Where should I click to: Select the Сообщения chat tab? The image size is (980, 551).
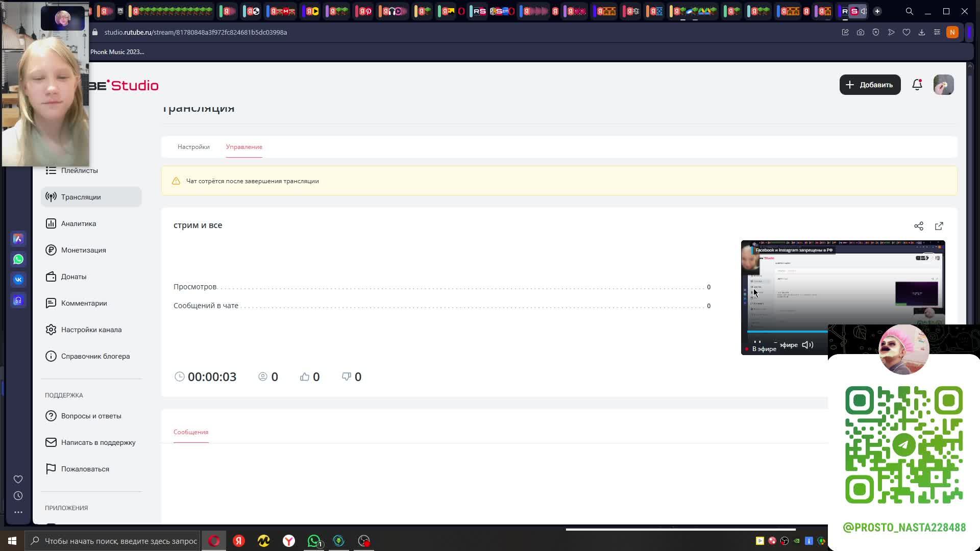pyautogui.click(x=191, y=432)
